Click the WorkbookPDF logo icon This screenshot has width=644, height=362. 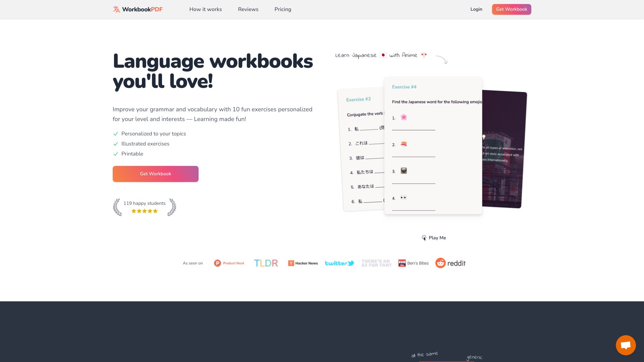point(116,9)
